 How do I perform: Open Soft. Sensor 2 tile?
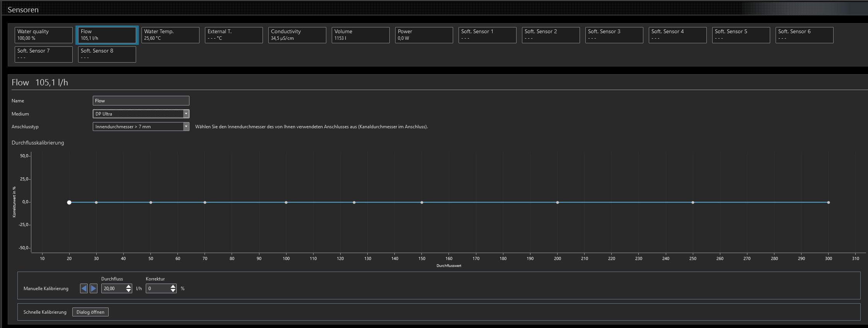tap(551, 35)
